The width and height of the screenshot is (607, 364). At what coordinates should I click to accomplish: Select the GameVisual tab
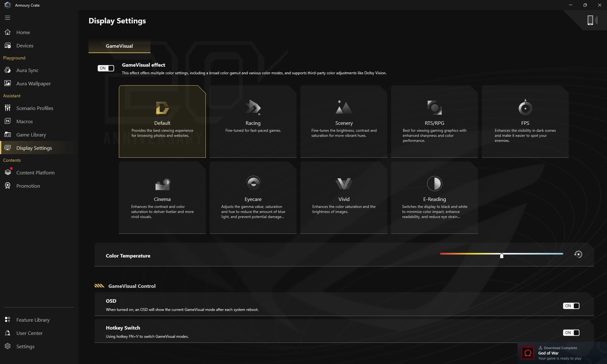[x=119, y=46]
